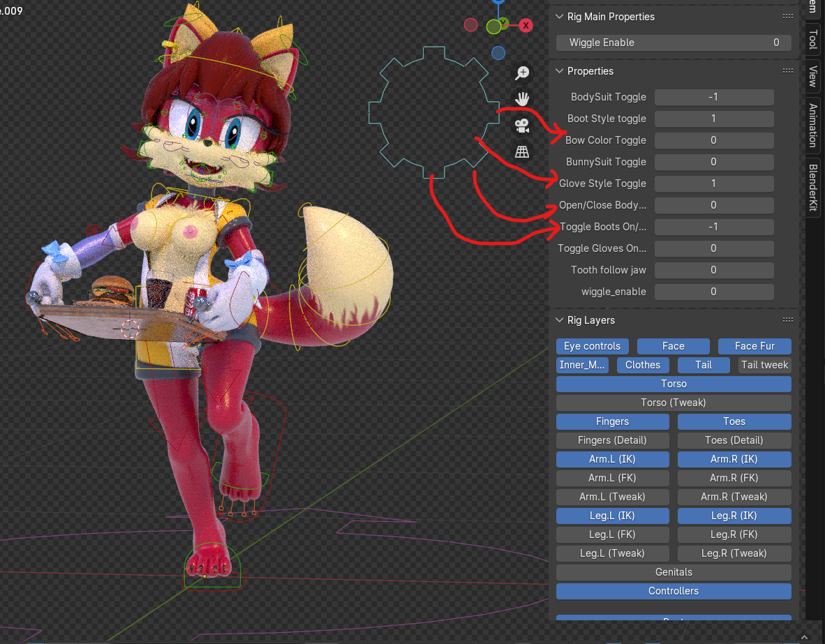Collapse the Properties panel
Screen dimensions: 825x644
(559, 70)
